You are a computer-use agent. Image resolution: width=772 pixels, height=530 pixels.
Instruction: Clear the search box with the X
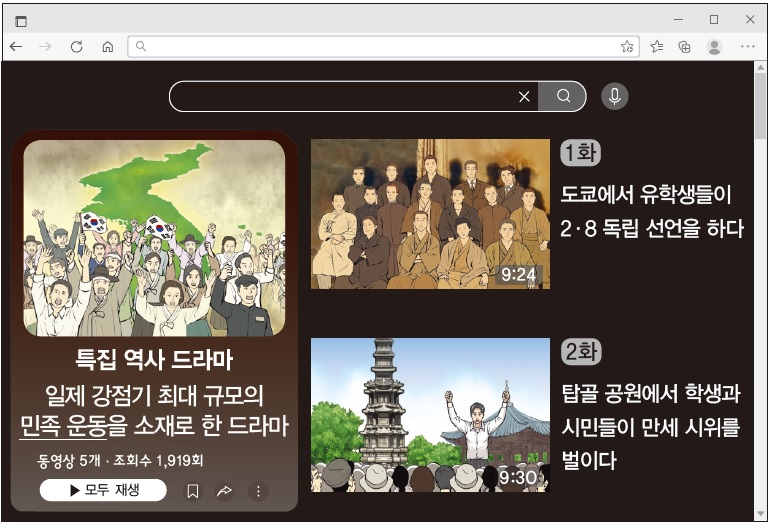(524, 97)
